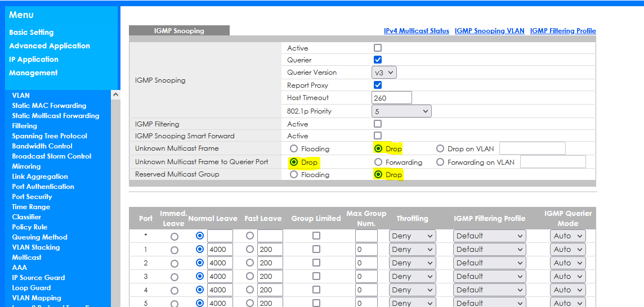Open IGMP Querier Mode dropdown for port 3
Image resolution: width=644 pixels, height=307 pixels.
[567, 276]
